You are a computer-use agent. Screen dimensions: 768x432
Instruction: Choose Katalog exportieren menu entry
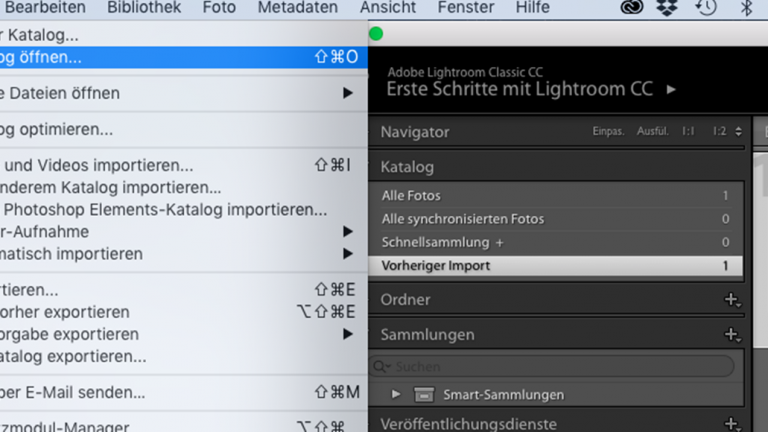pyautogui.click(x=184, y=357)
